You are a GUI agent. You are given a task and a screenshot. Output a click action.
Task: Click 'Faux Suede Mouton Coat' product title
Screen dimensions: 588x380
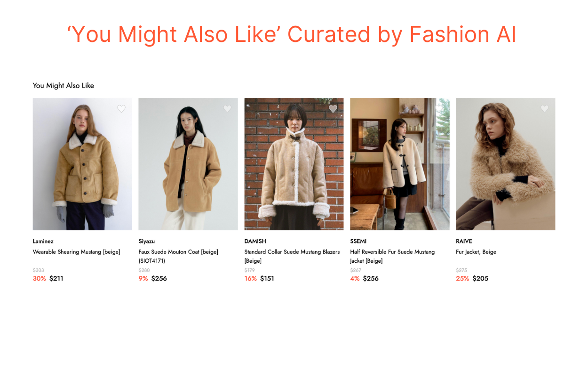pyautogui.click(x=178, y=252)
